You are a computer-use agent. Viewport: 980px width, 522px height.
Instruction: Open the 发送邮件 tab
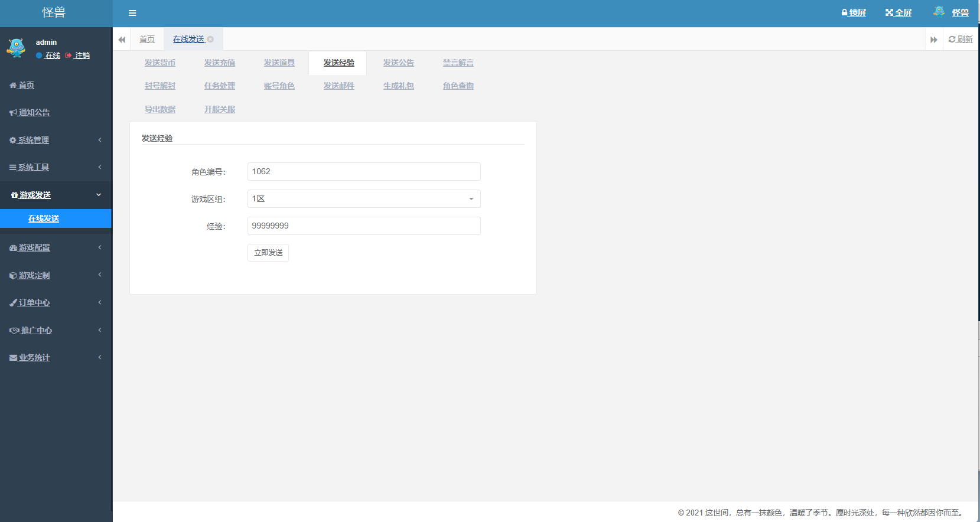pos(339,86)
